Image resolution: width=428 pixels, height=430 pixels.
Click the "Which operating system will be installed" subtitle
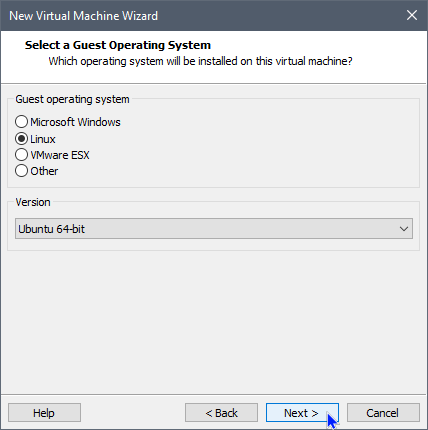pos(200,61)
